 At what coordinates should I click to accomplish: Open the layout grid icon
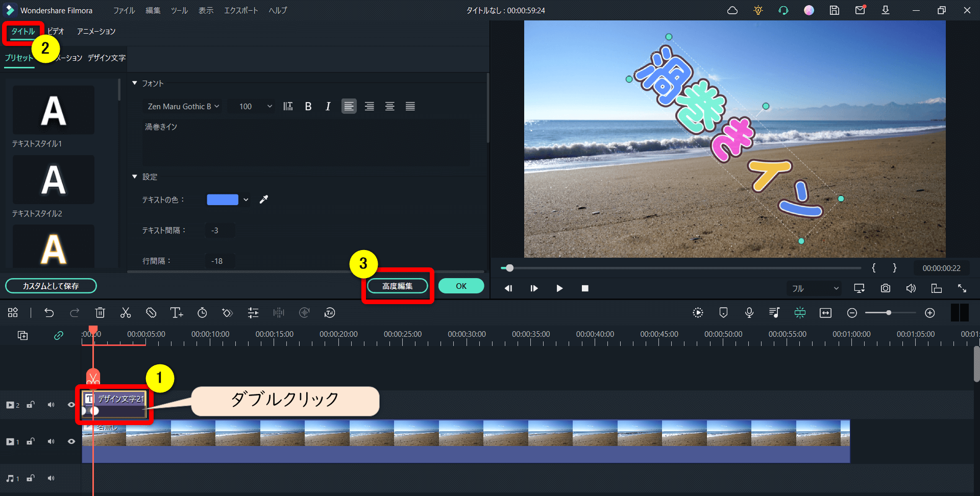pos(13,313)
